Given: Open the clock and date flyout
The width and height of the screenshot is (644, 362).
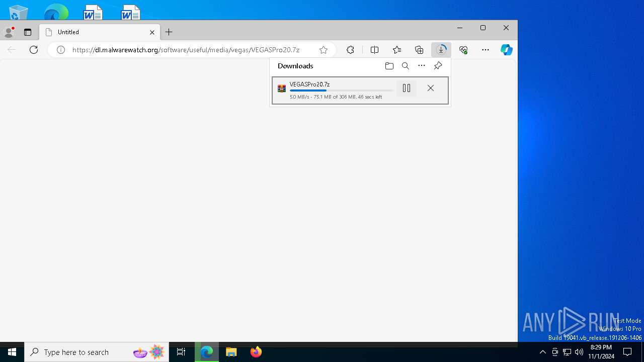Looking at the screenshot, I should (601, 352).
